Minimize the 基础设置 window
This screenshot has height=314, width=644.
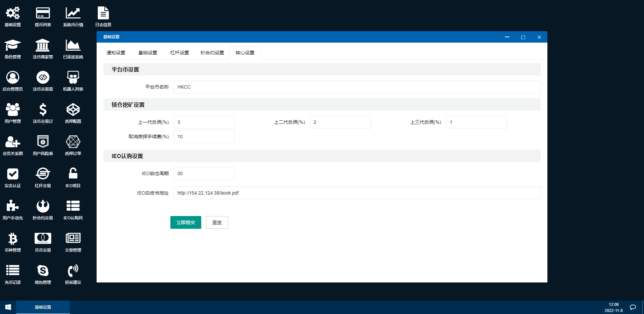(507, 37)
